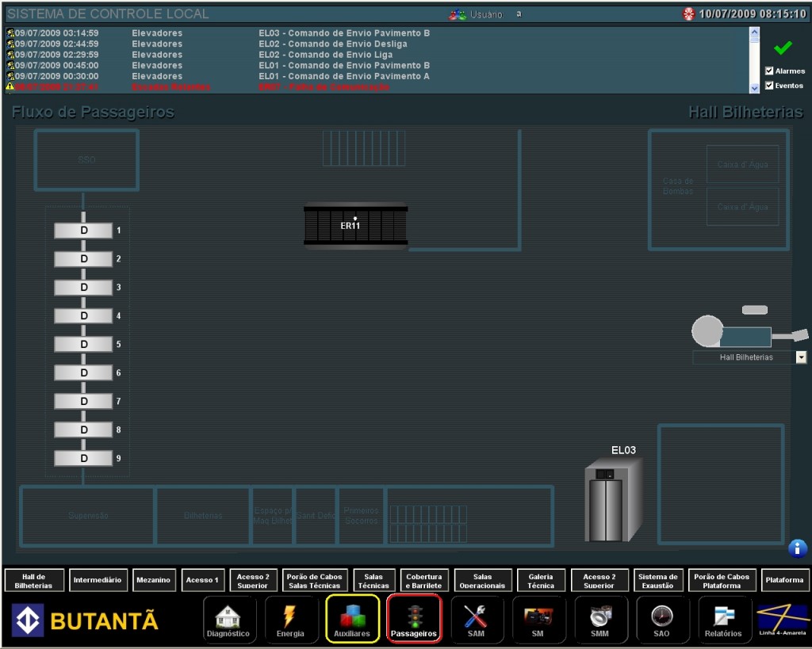Viewport: 812px width, 649px height.
Task: Click the Primeiros Socorros room
Action: tap(361, 516)
